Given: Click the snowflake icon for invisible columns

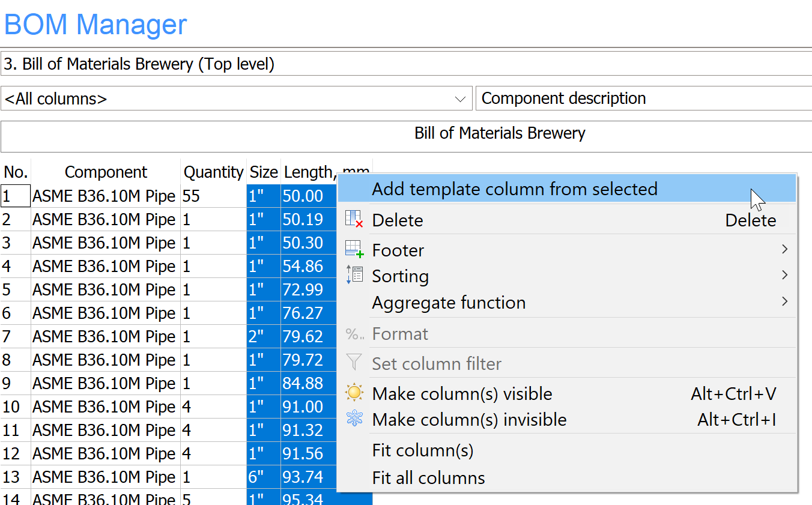Looking at the screenshot, I should 354,419.
